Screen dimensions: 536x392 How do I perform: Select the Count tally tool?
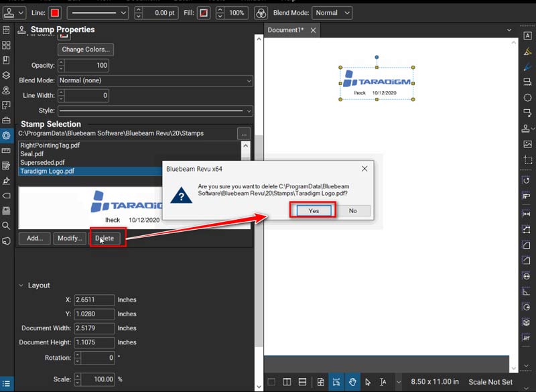pos(527,338)
